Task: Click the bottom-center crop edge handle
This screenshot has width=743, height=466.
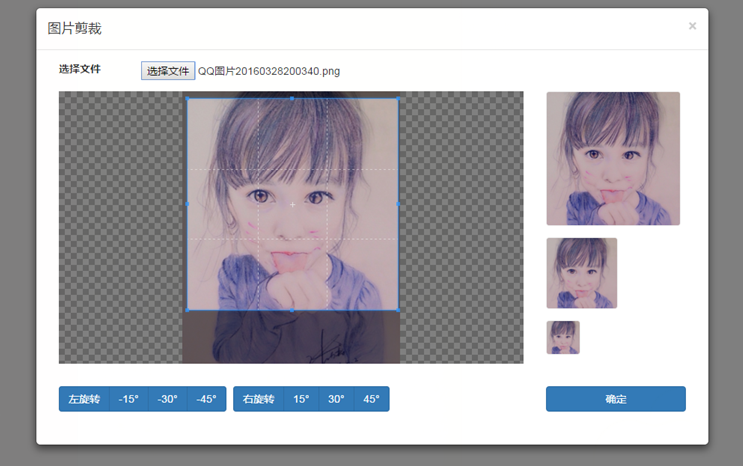Action: click(292, 310)
